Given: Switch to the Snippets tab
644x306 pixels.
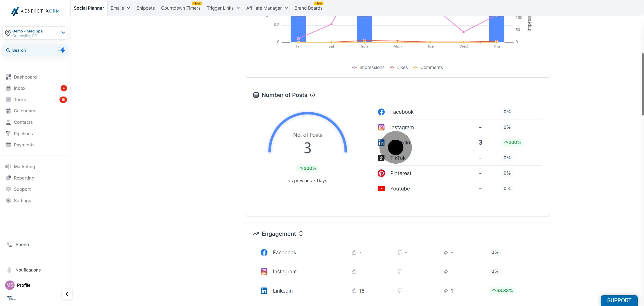Looking at the screenshot, I should [146, 8].
